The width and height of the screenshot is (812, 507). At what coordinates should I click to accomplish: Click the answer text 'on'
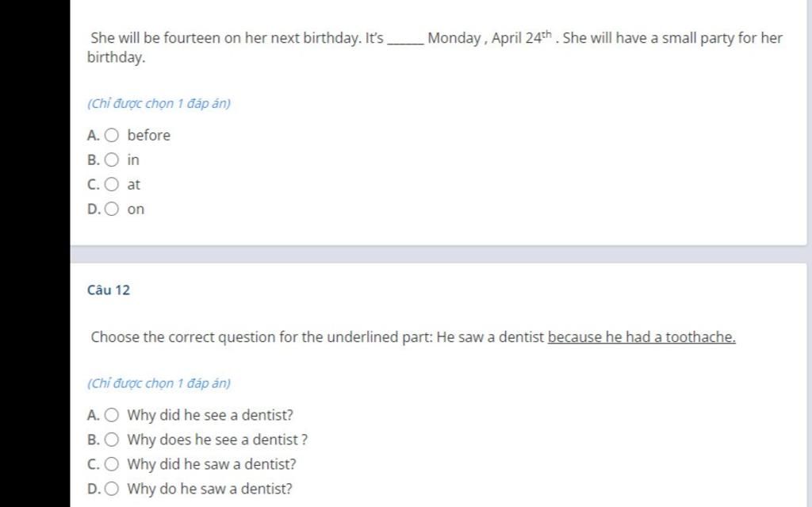coord(136,209)
